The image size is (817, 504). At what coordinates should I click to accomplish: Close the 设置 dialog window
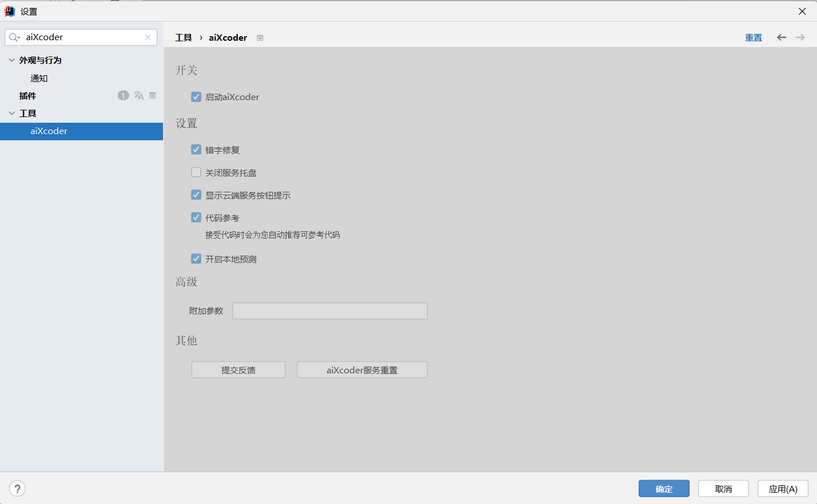pos(802,11)
